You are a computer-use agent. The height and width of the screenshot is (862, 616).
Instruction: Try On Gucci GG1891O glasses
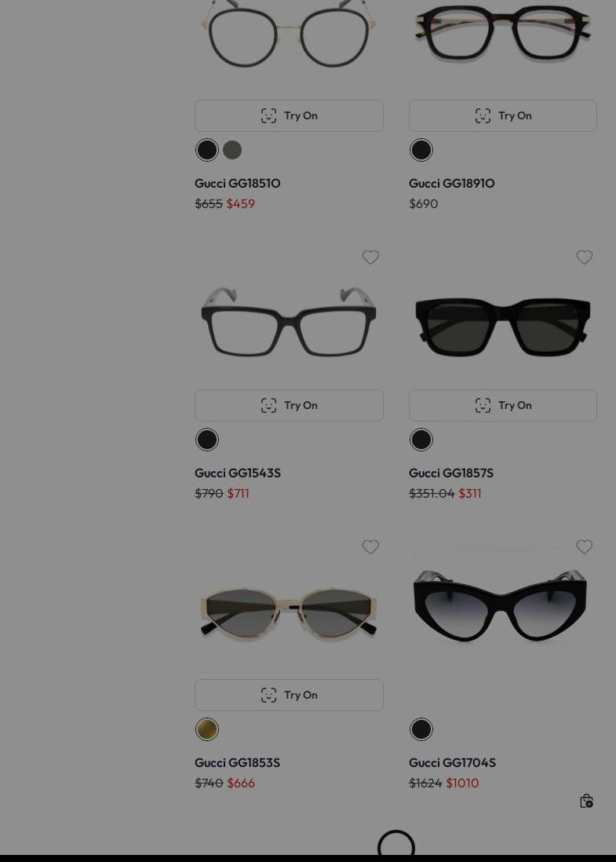[503, 115]
